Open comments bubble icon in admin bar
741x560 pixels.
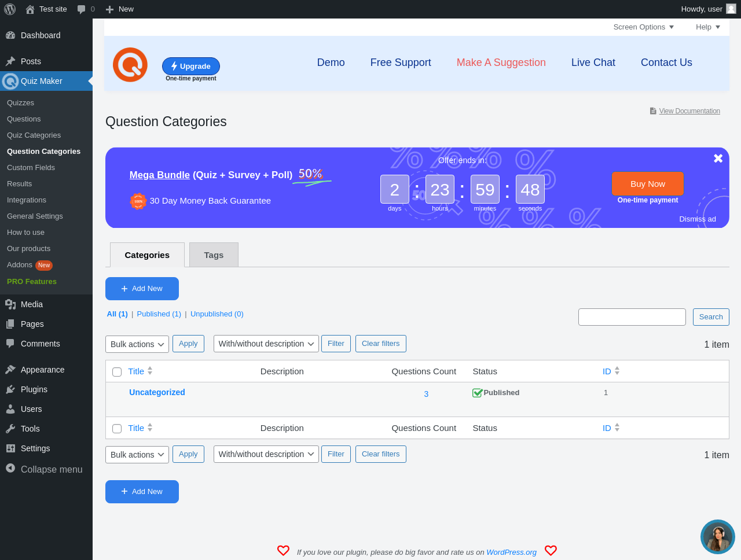(82, 9)
